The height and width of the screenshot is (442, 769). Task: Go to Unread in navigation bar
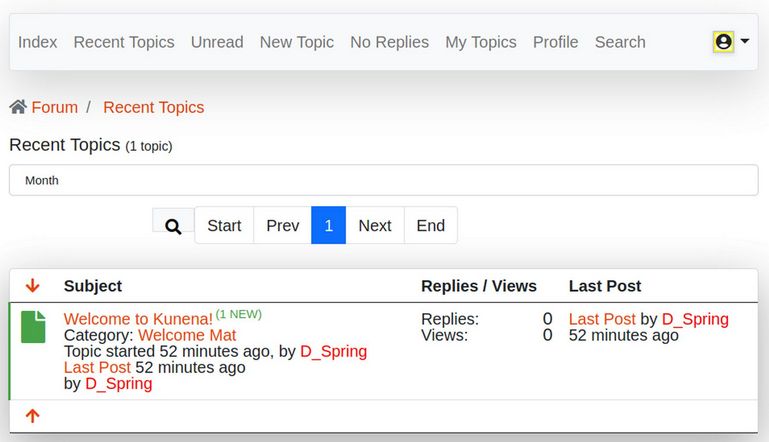click(x=217, y=42)
